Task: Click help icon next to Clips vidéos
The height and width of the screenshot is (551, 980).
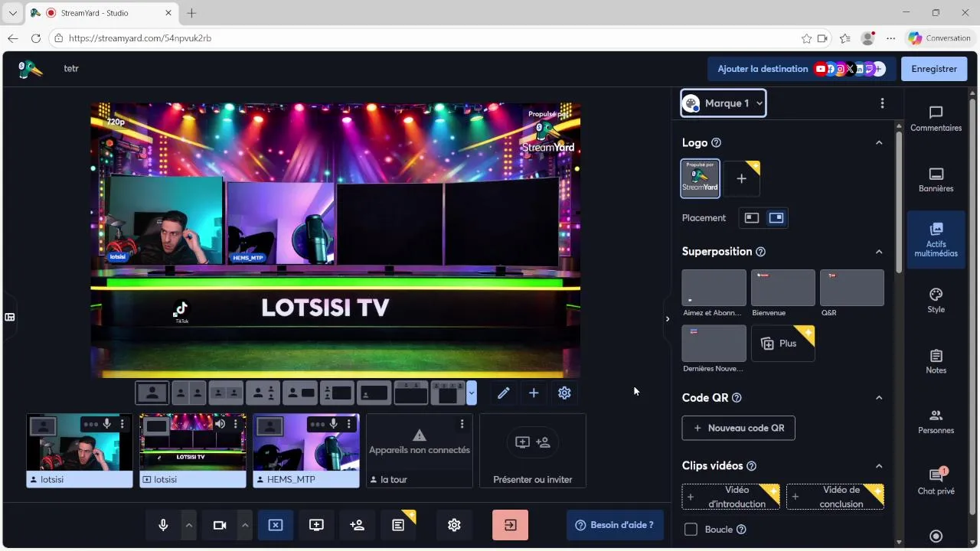Action: point(751,466)
